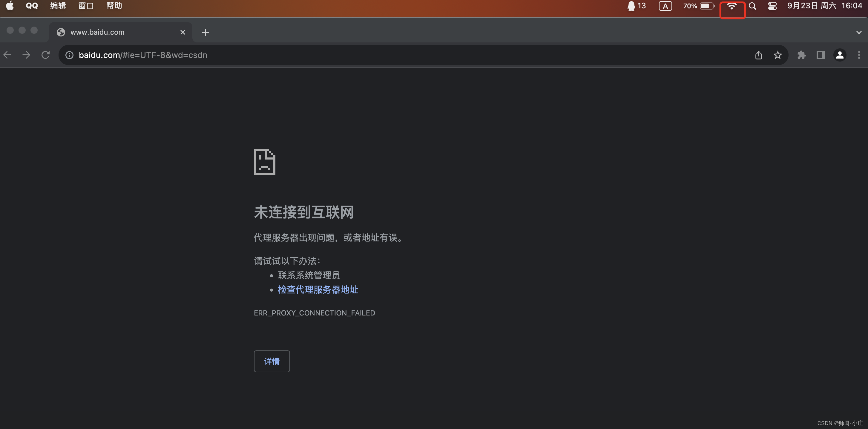Open a new tab
868x429 pixels.
[205, 32]
